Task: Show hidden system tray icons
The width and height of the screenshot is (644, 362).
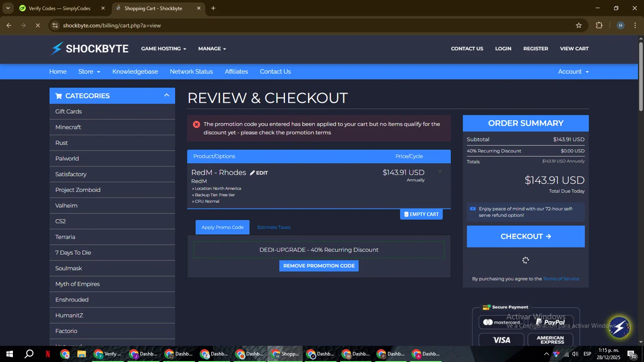Action: point(546,354)
